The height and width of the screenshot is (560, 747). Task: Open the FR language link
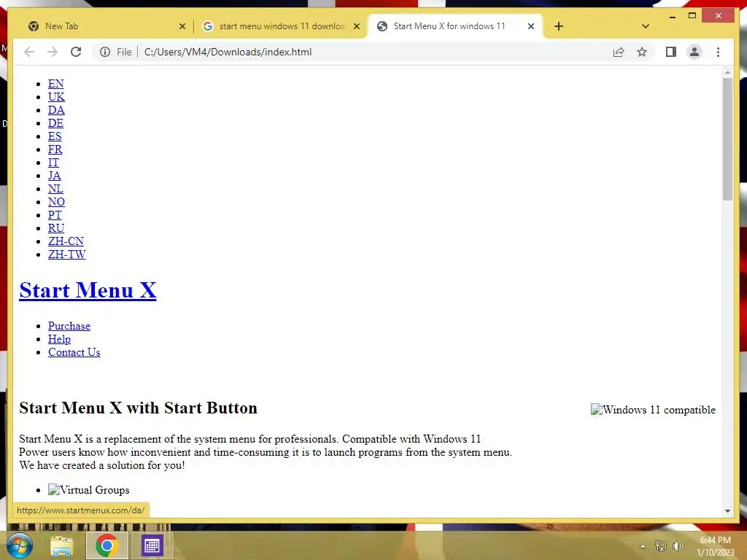55,149
